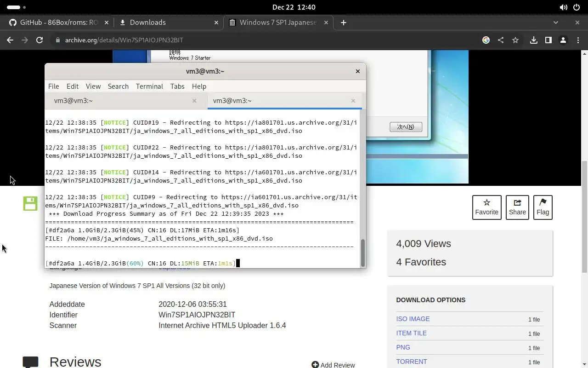Close the Downloads browser tab
This screenshot has height=368, width=588.
(x=217, y=23)
